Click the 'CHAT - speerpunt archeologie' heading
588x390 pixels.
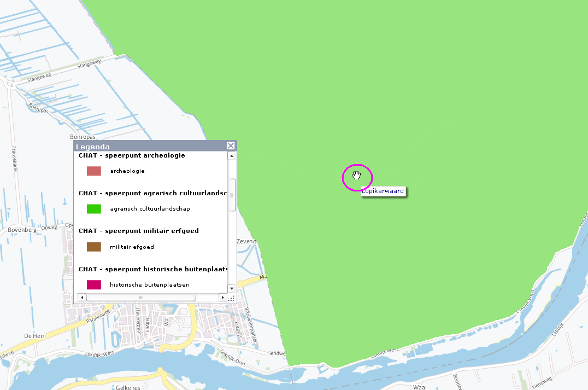tap(132, 155)
